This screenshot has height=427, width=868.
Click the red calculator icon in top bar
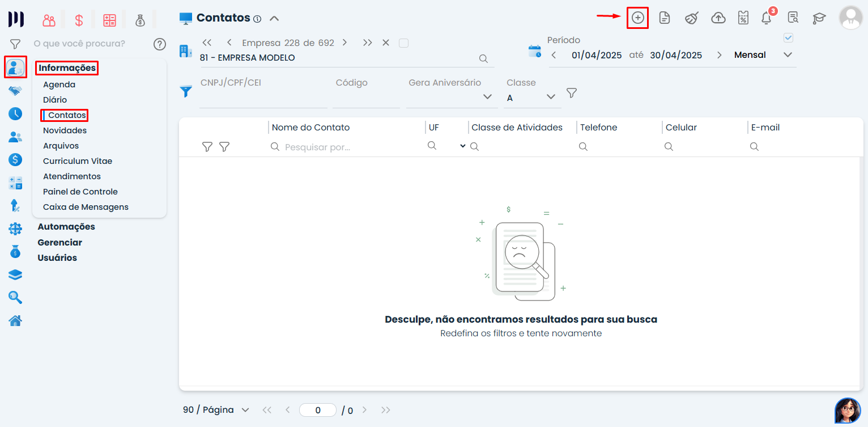tap(109, 20)
